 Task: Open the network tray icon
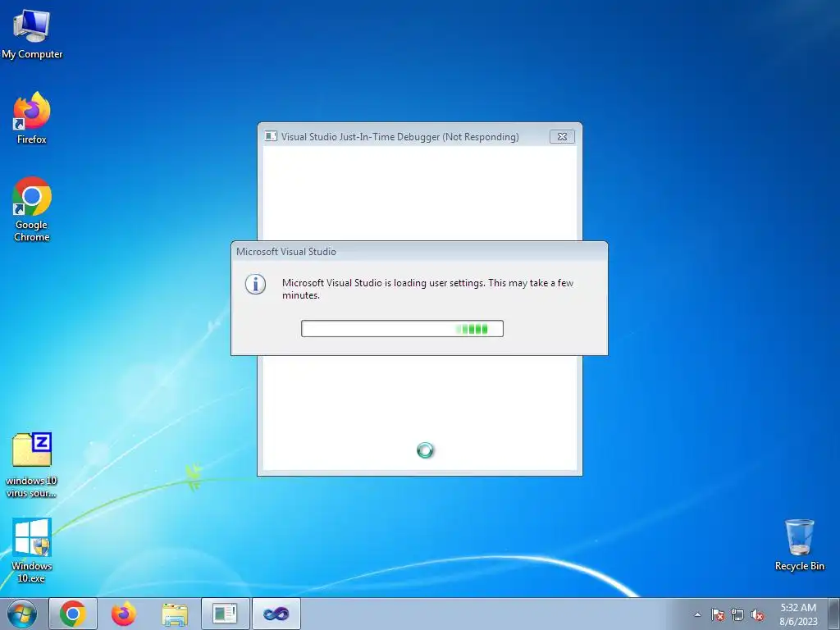tap(737, 614)
